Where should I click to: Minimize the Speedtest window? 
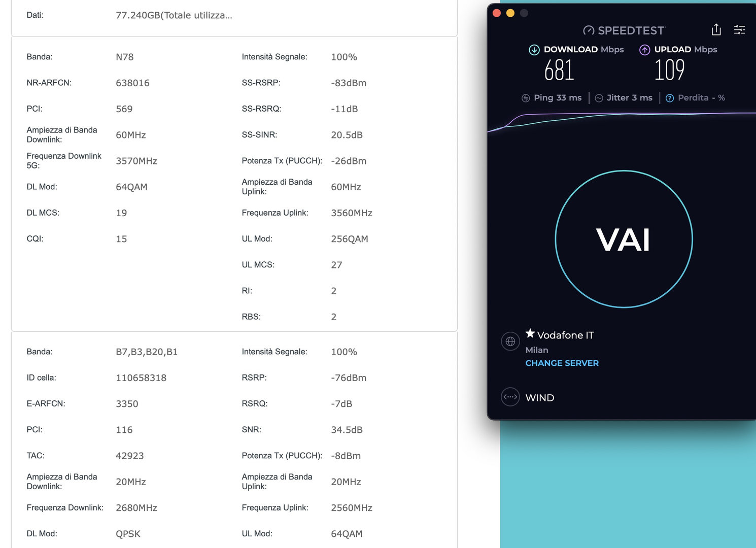510,13
